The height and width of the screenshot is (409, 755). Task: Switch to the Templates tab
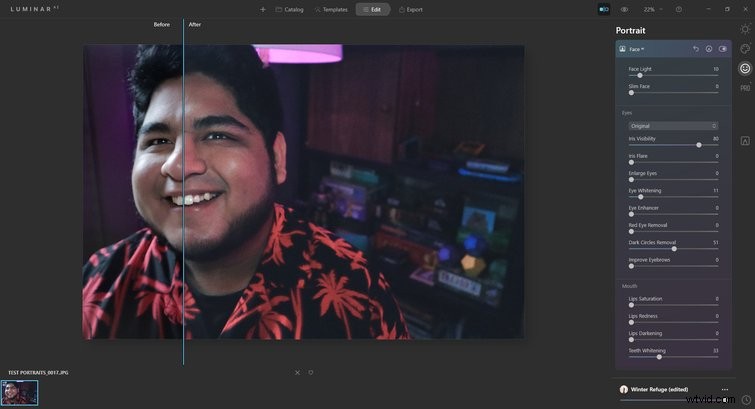pos(331,10)
